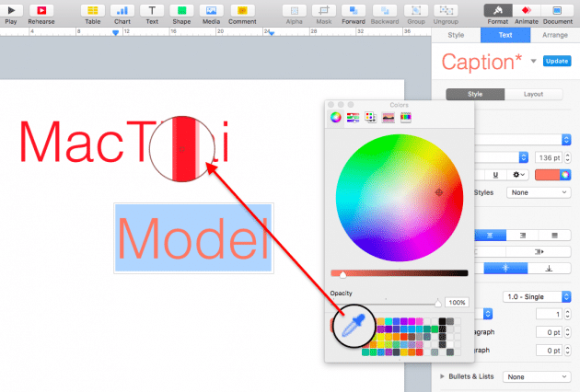This screenshot has height=392, width=580.
Task: Select Color Palettes tab in Colors window
Action: [370, 118]
